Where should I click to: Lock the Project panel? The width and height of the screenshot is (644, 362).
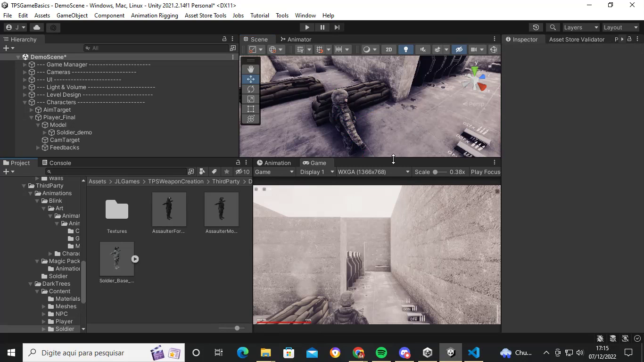click(x=238, y=163)
